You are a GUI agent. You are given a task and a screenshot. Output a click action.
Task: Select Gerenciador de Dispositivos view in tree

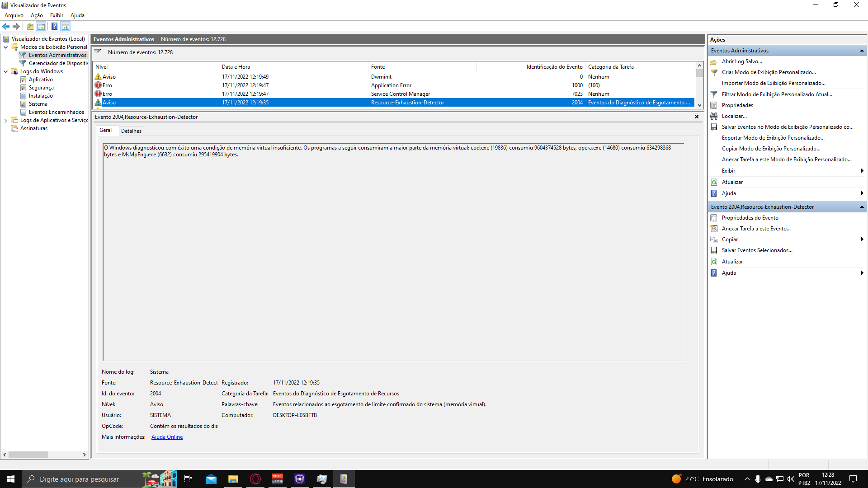[x=58, y=63]
